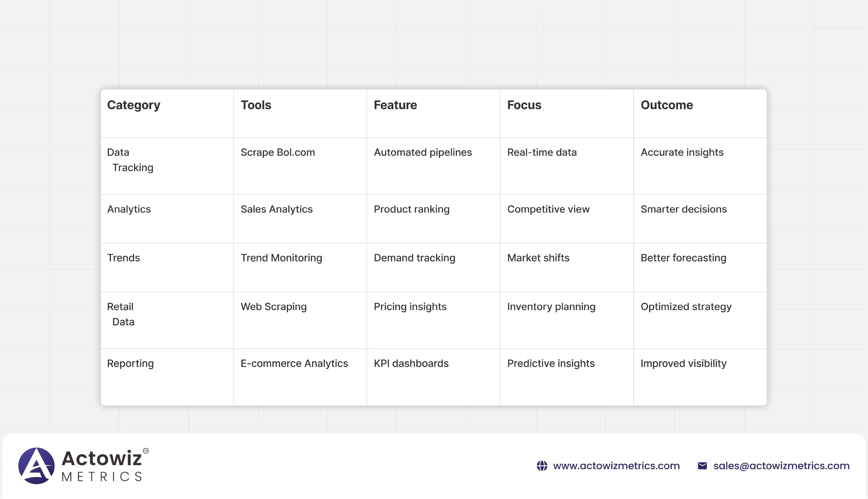Click the Actowiz Metrics logo icon
Image resolution: width=868 pixels, height=499 pixels.
point(36,466)
